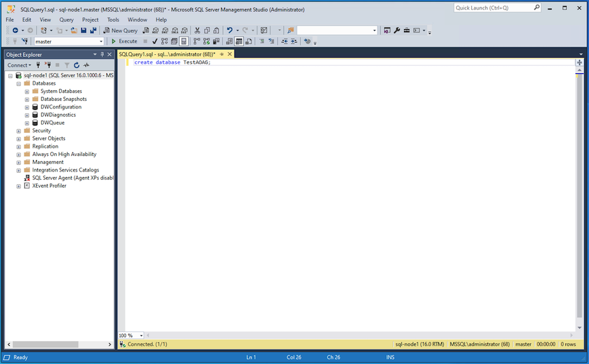Click the New Query toolbar button
The image size is (589, 364).
[121, 31]
